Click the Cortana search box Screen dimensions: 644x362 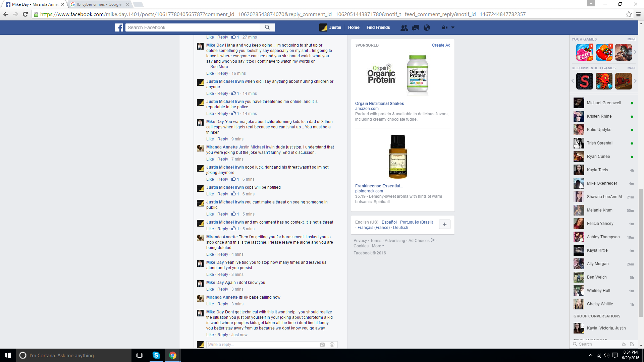tap(74, 355)
